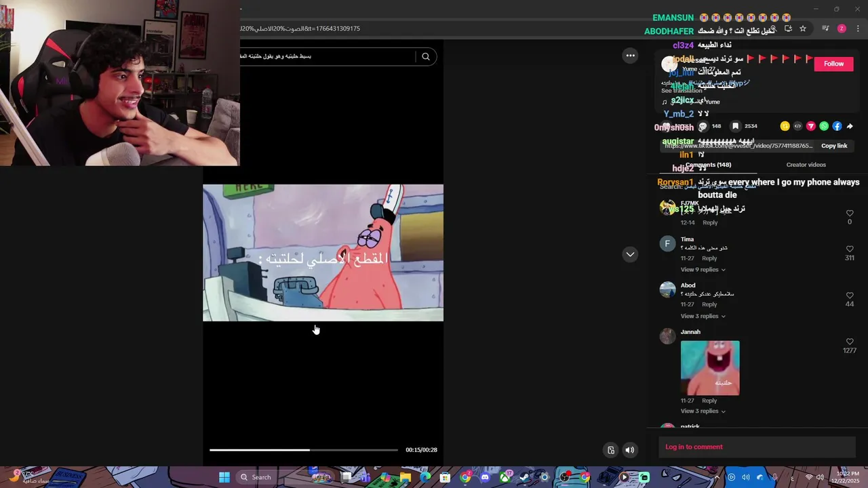
Task: Open Tima's profile avatar
Action: coord(667,243)
